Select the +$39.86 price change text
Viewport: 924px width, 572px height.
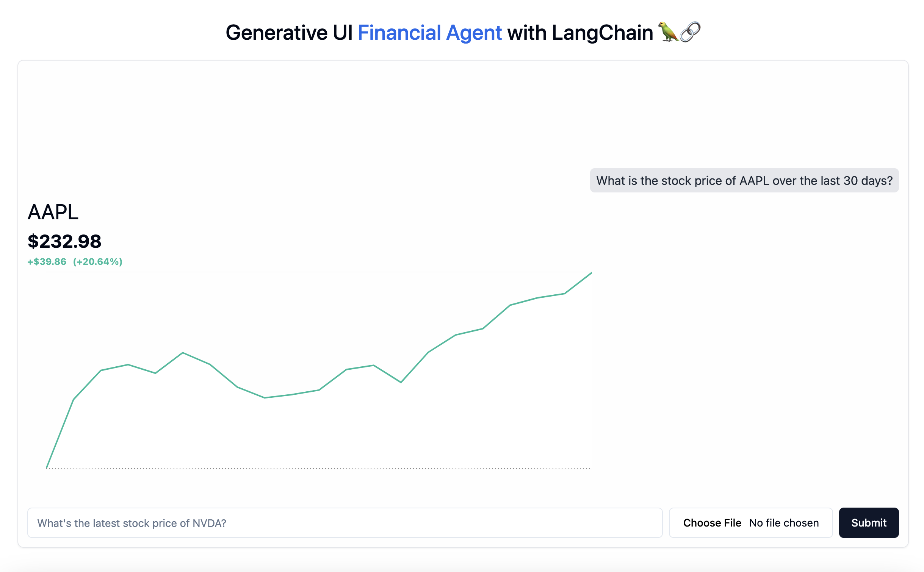46,261
